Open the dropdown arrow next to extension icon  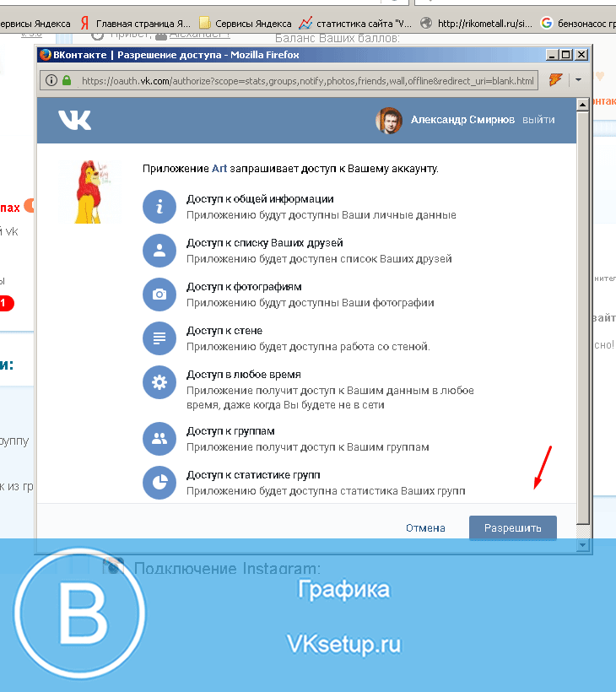tap(579, 80)
